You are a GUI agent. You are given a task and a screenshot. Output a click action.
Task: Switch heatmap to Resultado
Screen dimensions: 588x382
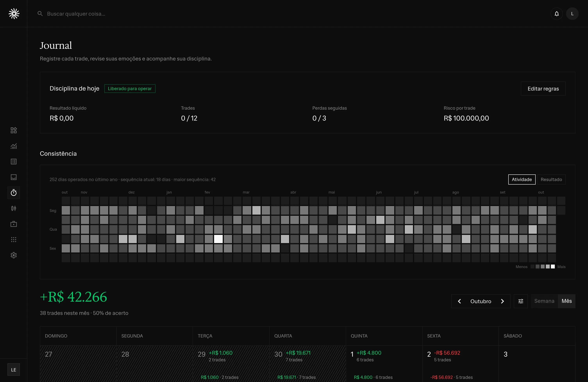click(551, 179)
